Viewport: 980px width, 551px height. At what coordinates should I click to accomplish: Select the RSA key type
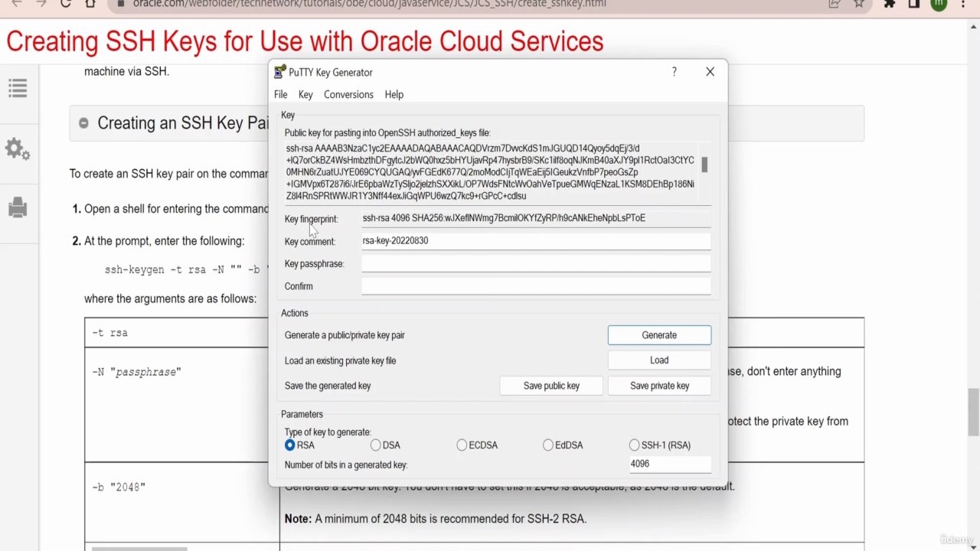290,445
